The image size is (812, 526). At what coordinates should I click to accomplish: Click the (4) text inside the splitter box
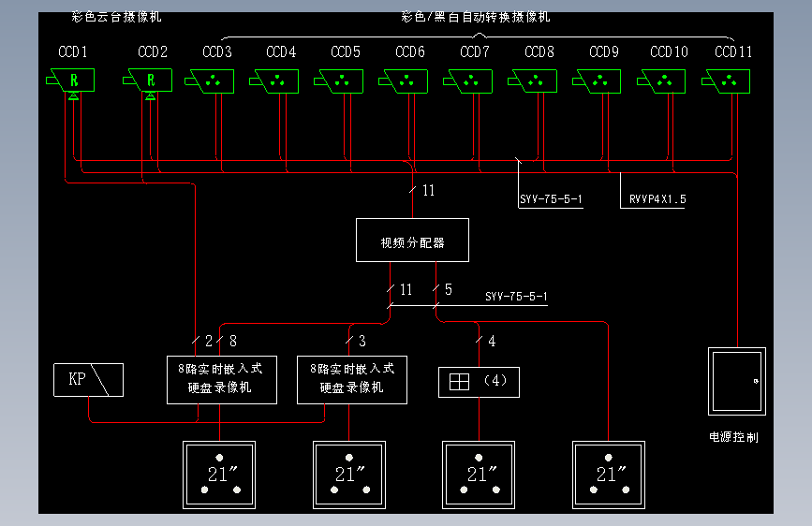pos(495,381)
